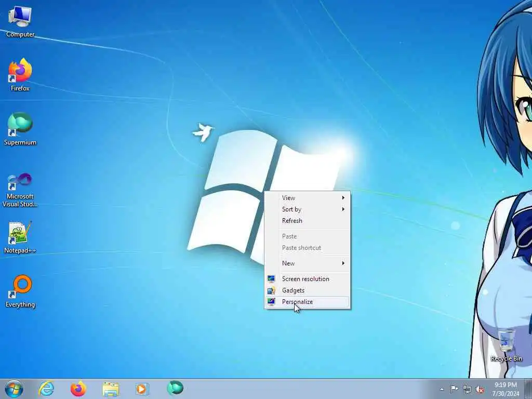
Task: Open Action Center flag tray icon
Action: 454,389
